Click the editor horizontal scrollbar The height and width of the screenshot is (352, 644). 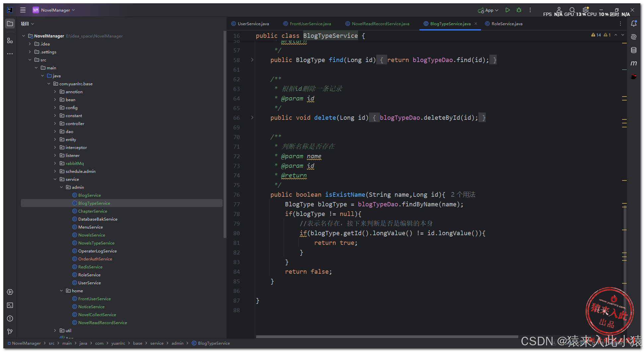(x=387, y=337)
